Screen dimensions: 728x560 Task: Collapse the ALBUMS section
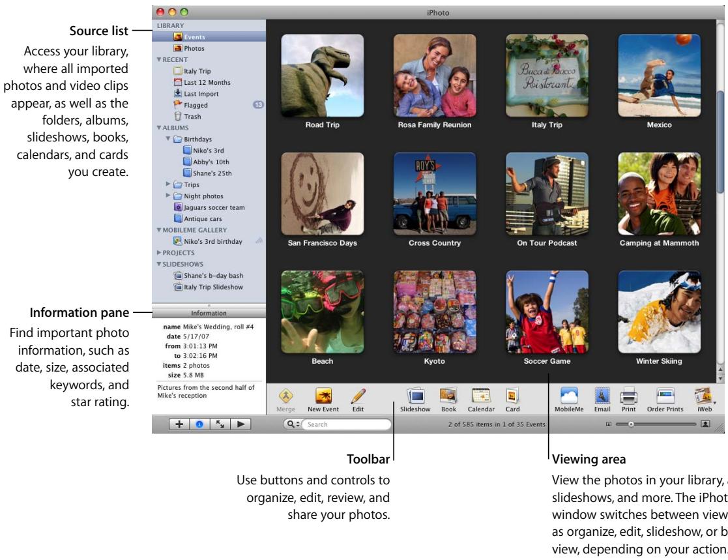point(159,128)
